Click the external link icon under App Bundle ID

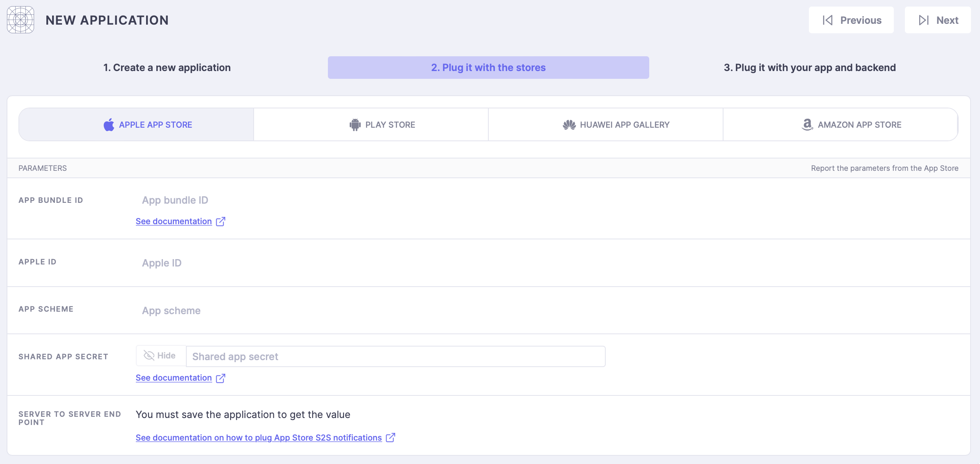pyautogui.click(x=221, y=221)
